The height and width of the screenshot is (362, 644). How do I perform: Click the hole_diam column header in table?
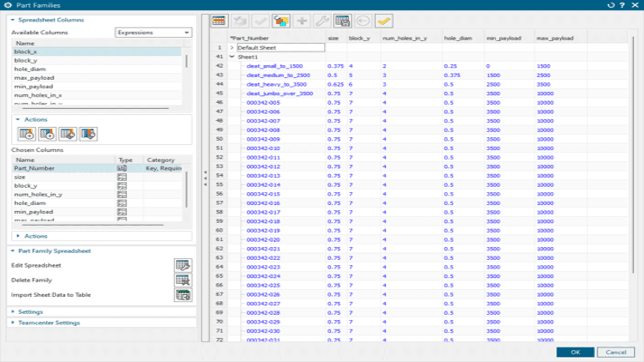pos(463,39)
